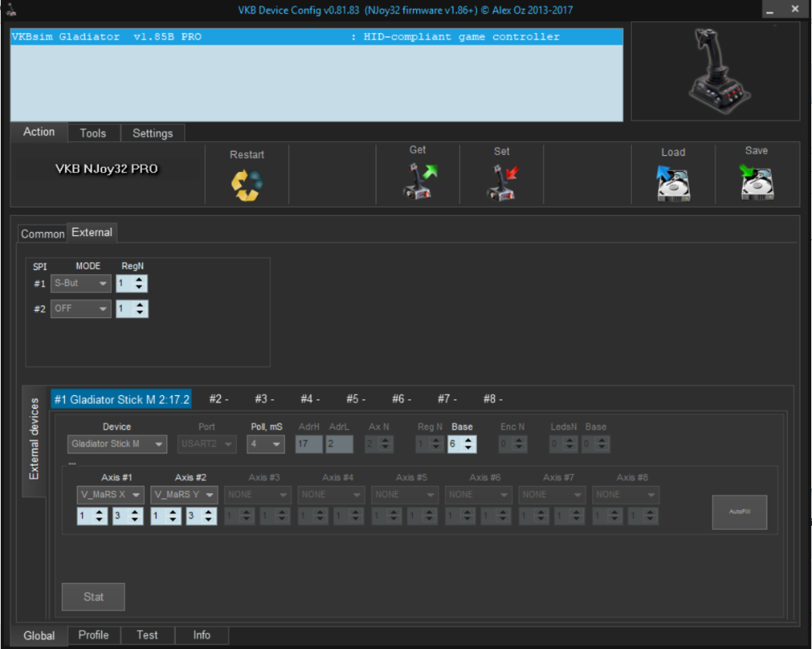The width and height of the screenshot is (812, 649).
Task: Open Axis #2 dropdown V_MaRS Y
Action: coord(184,495)
